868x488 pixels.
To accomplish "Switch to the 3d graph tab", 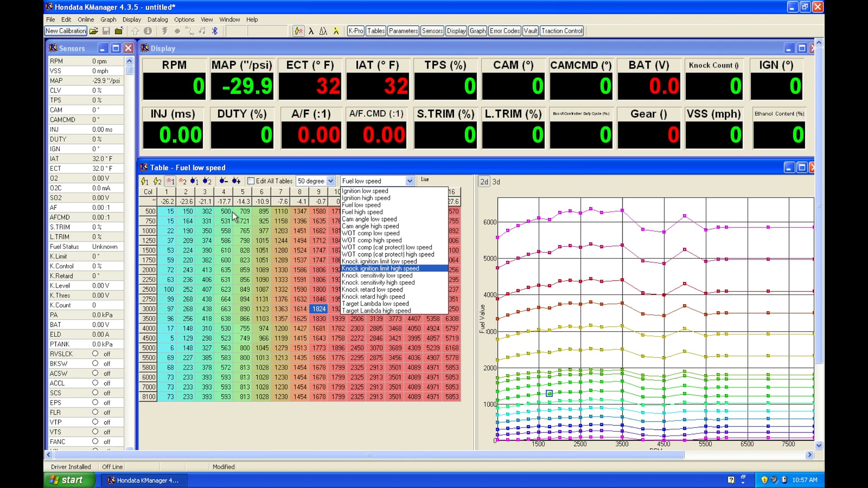I will point(496,182).
